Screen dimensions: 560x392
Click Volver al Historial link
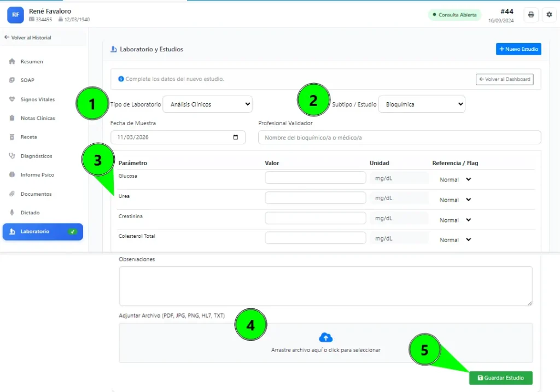(x=28, y=38)
